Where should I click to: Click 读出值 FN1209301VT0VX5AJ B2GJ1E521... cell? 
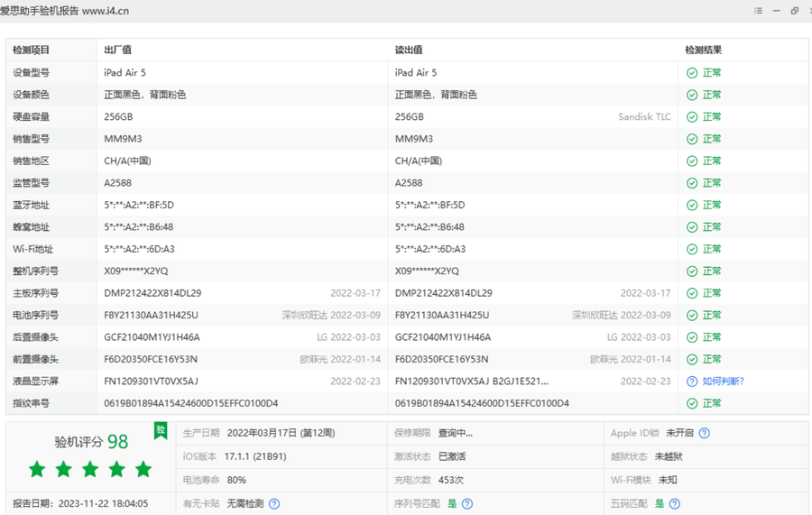click(471, 382)
